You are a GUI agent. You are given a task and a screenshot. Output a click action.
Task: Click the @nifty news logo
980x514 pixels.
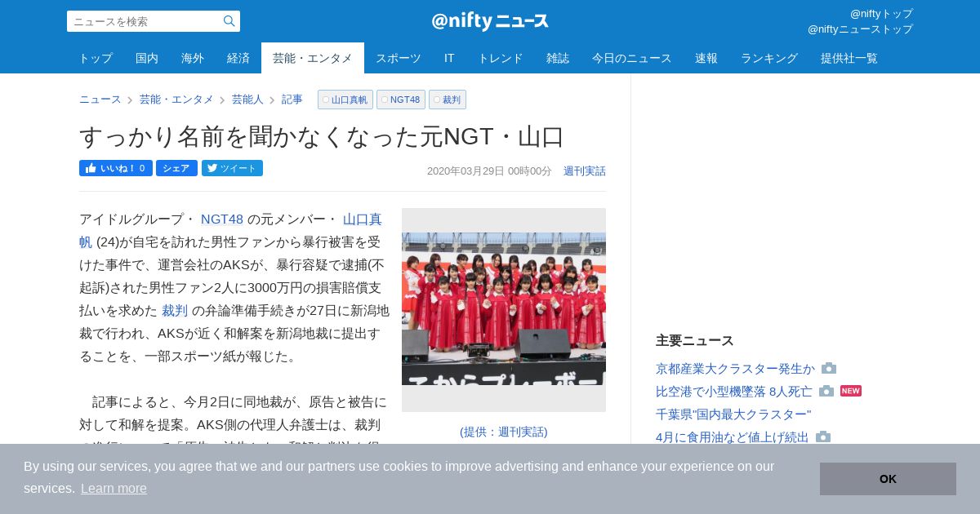[490, 21]
